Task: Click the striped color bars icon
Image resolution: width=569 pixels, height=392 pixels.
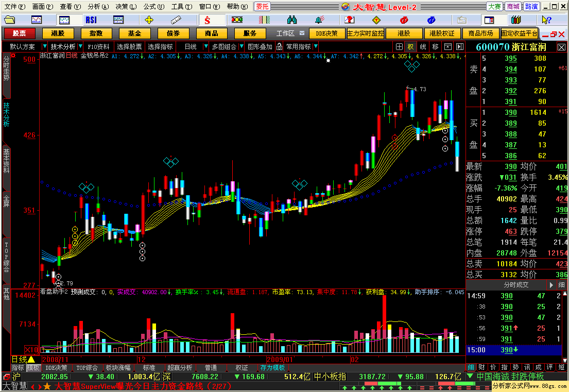Action: (x=264, y=20)
